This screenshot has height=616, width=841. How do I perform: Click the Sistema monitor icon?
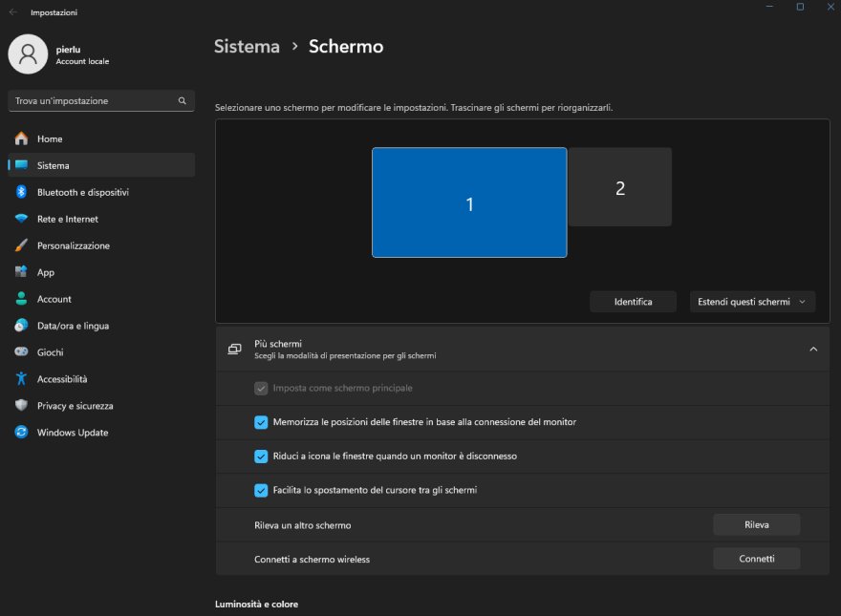[x=21, y=165]
